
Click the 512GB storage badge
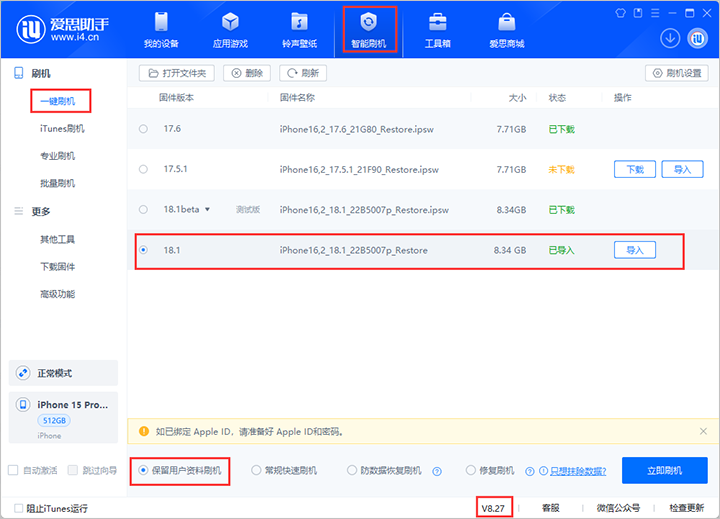[54, 420]
